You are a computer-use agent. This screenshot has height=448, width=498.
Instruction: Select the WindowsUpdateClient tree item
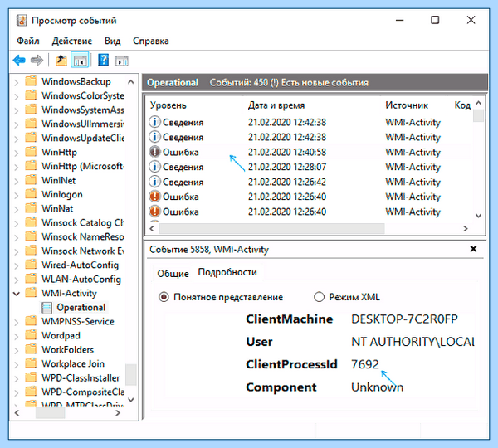pyautogui.click(x=83, y=138)
